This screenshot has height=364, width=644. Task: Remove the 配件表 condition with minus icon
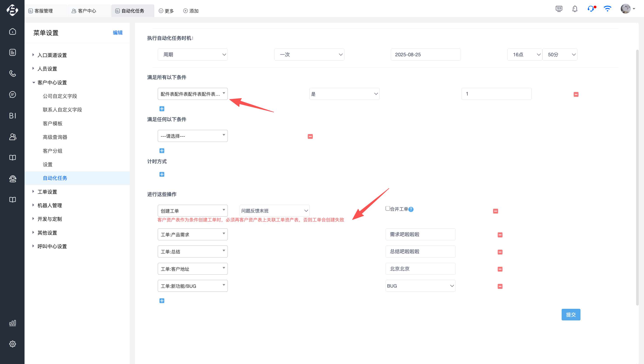click(x=576, y=94)
